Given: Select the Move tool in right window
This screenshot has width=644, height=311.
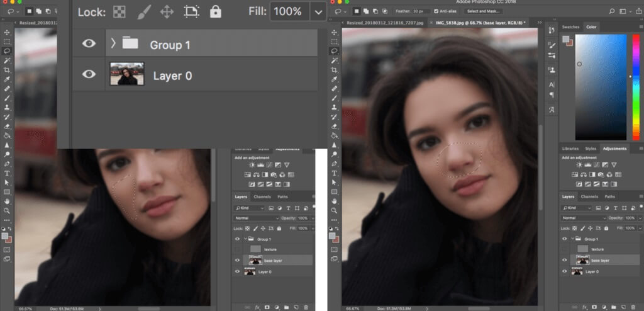Looking at the screenshot, I should tap(335, 32).
